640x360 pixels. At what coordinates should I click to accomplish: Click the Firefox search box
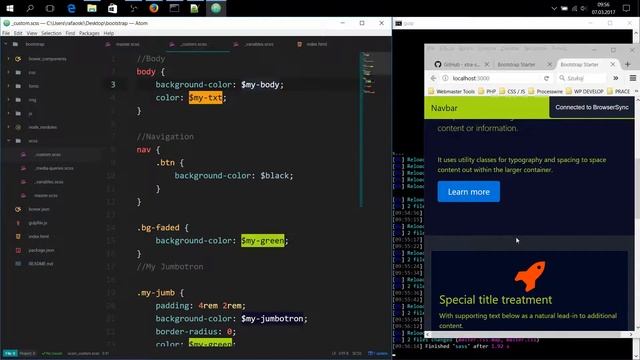(582, 78)
